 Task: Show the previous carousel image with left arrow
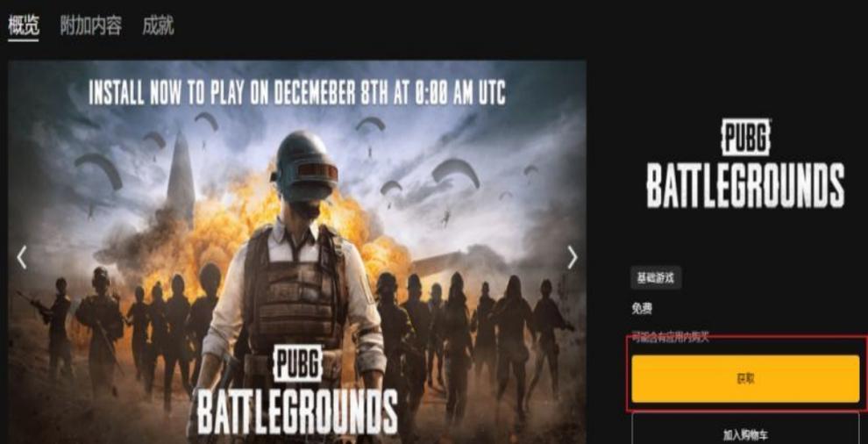pos(22,258)
